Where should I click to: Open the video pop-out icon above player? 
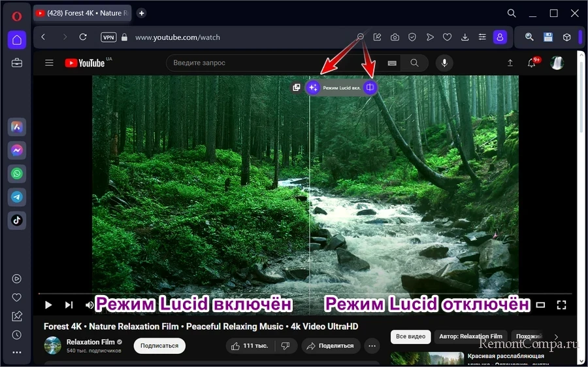[x=297, y=88]
